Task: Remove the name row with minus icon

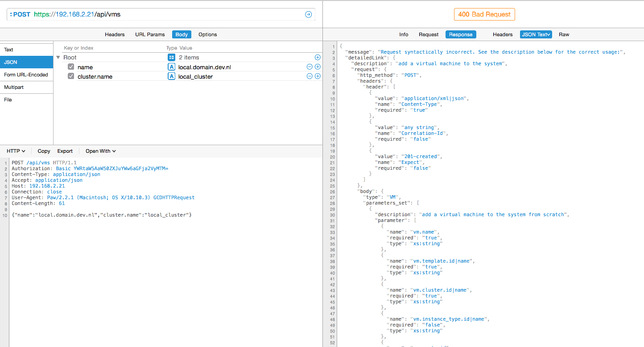Action: [310, 67]
